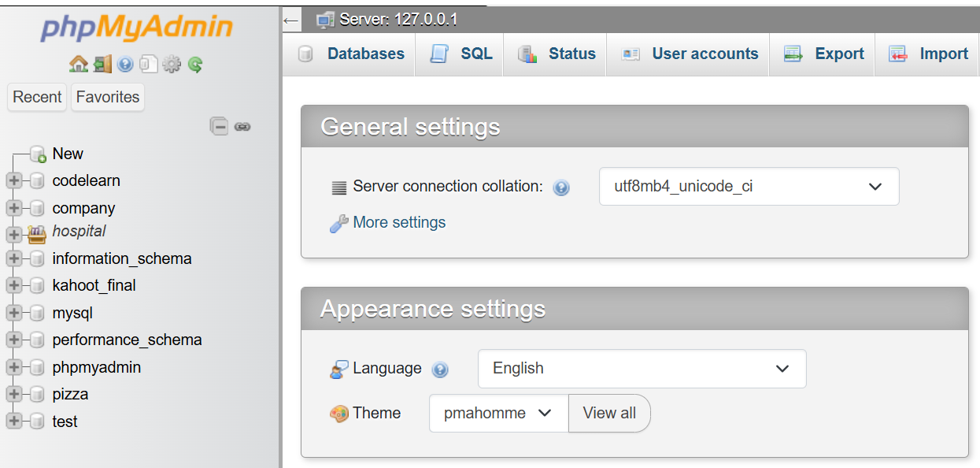Click the collapse sidebar arrow icon beside Server

coord(291,20)
